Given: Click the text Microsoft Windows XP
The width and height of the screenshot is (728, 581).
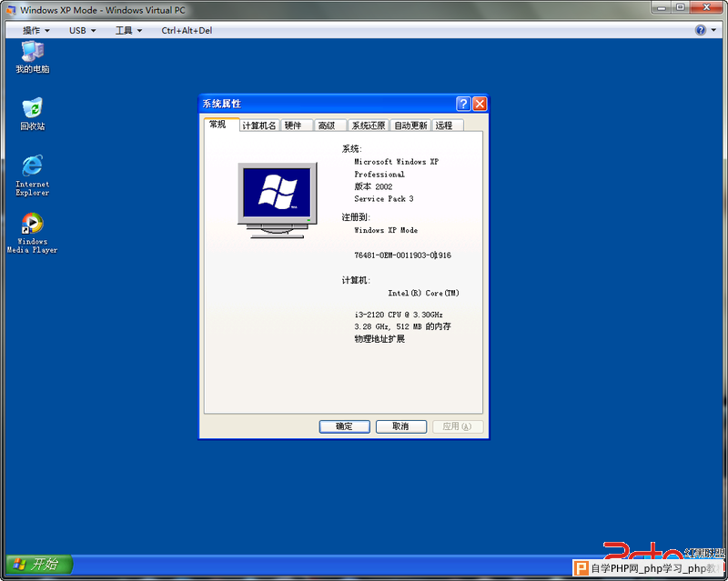Looking at the screenshot, I should (396, 162).
